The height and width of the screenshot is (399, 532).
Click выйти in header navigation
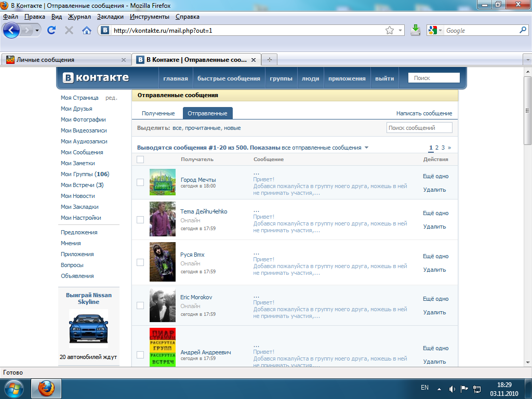[384, 78]
